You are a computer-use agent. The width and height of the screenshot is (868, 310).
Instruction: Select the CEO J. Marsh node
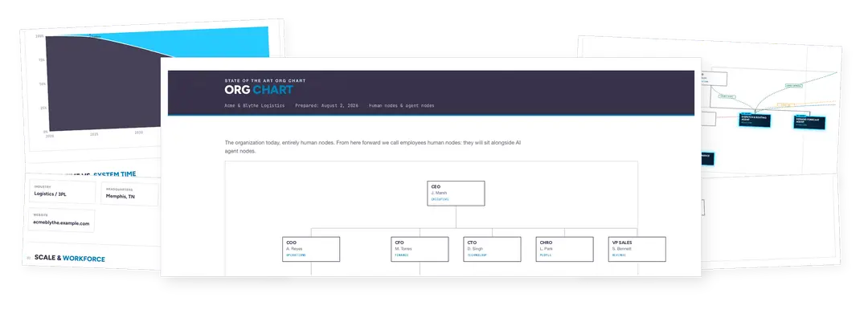pos(456,194)
